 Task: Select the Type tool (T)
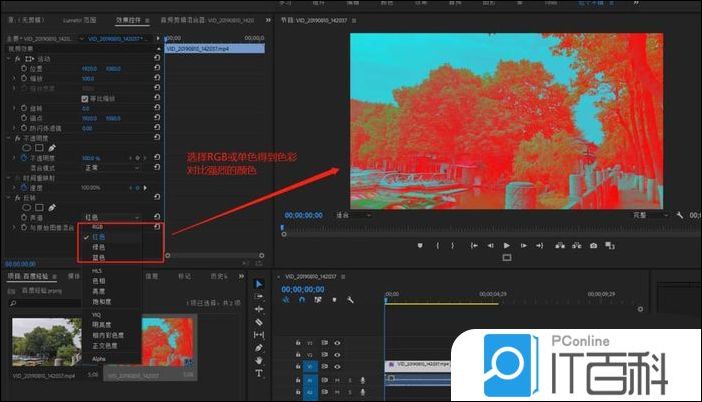259,373
